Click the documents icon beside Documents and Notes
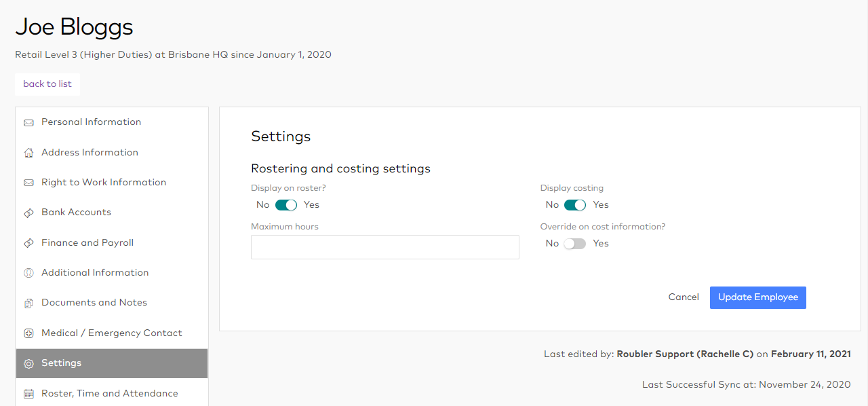Screen dimensions: 868x406 (x=28, y=303)
